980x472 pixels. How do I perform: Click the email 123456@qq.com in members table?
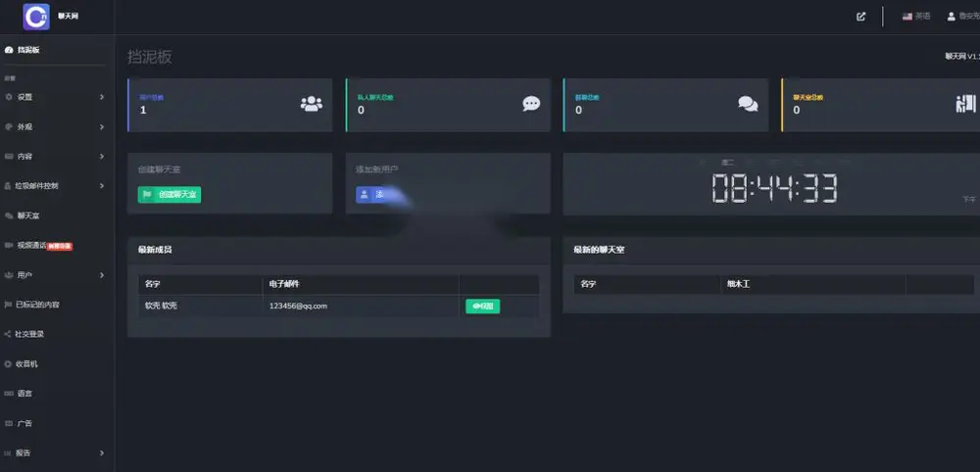(298, 306)
